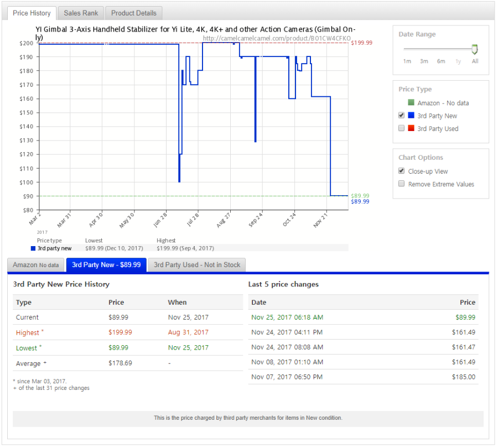Switch to the Sales Rank tab
The width and height of the screenshot is (498, 448).
(x=80, y=13)
